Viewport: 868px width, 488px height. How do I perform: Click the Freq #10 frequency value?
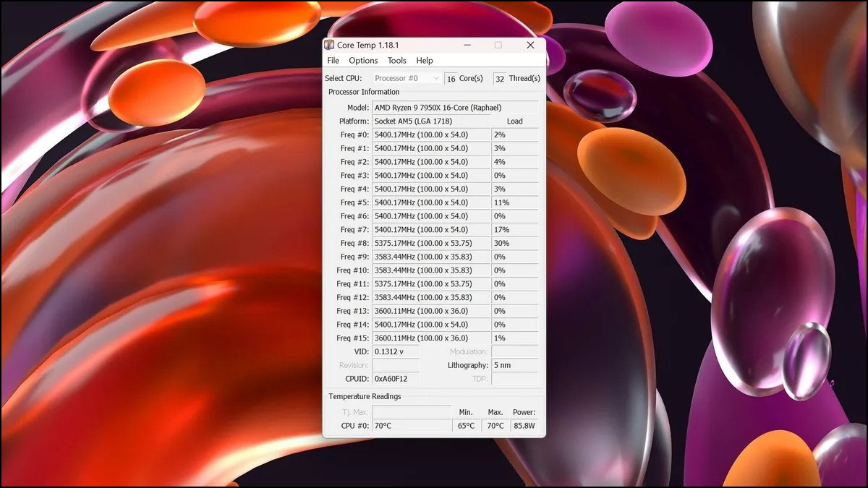coord(431,270)
